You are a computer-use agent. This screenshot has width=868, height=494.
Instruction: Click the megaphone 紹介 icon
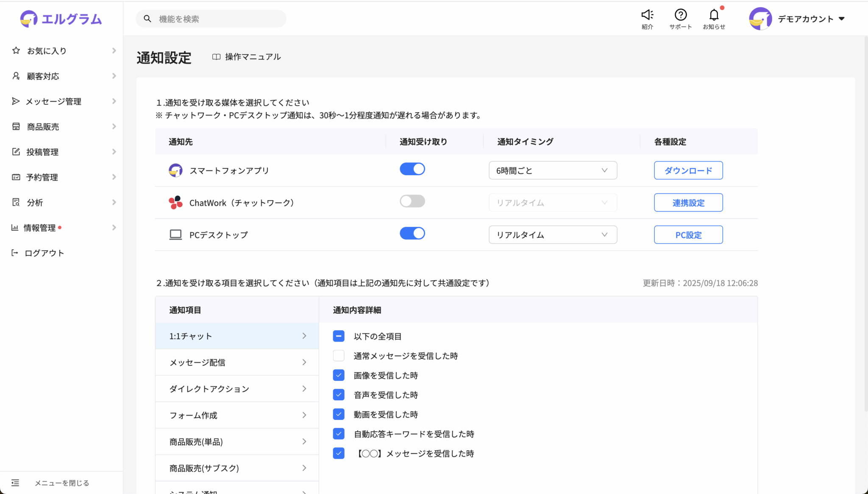pos(647,15)
